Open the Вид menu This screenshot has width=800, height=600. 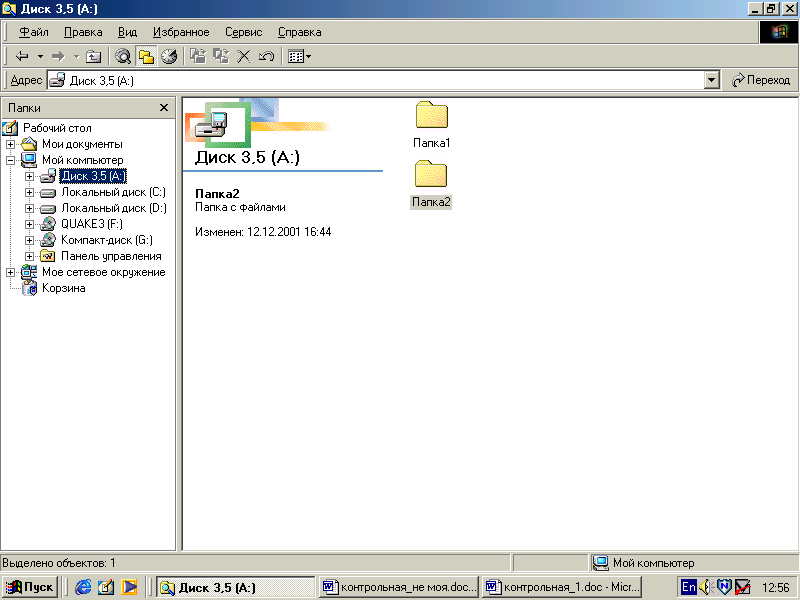pyautogui.click(x=128, y=32)
